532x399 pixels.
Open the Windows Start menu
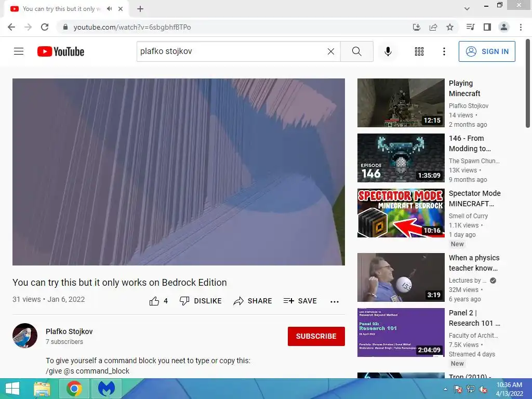click(12, 389)
